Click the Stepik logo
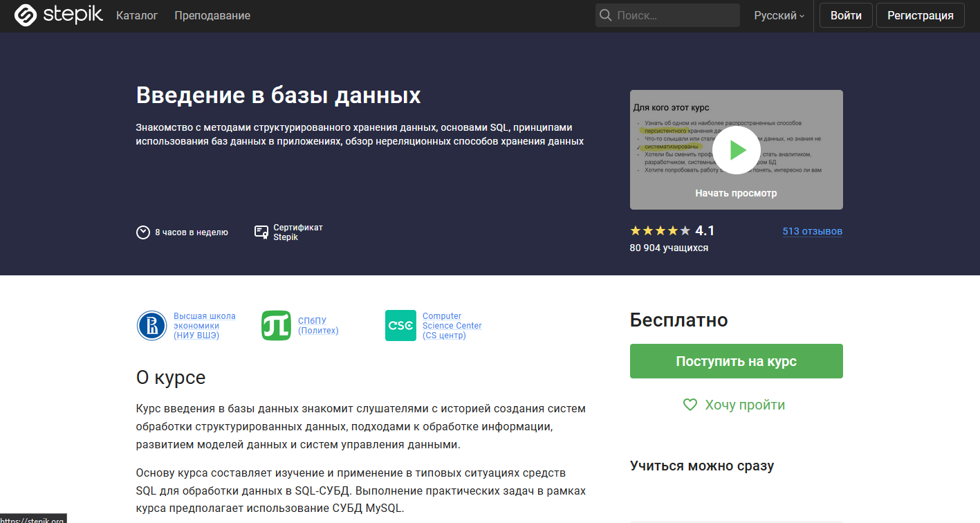 (x=58, y=15)
